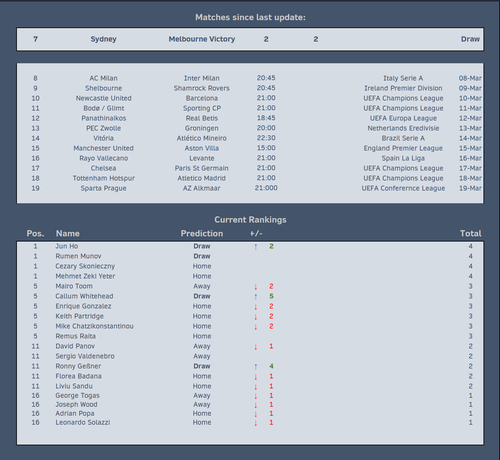The image size is (500, 460).
Task: Click George Togas
Action: (77, 395)
